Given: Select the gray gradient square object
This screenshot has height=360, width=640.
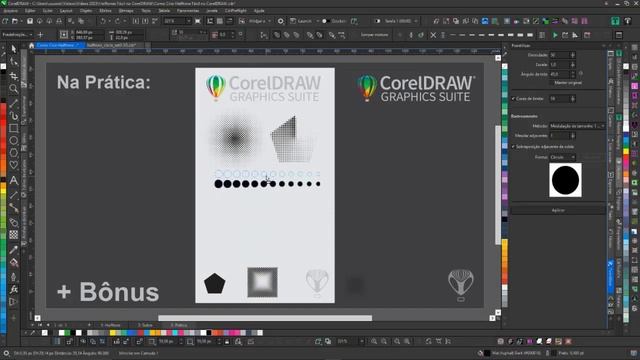Looking at the screenshot, I should 262,282.
